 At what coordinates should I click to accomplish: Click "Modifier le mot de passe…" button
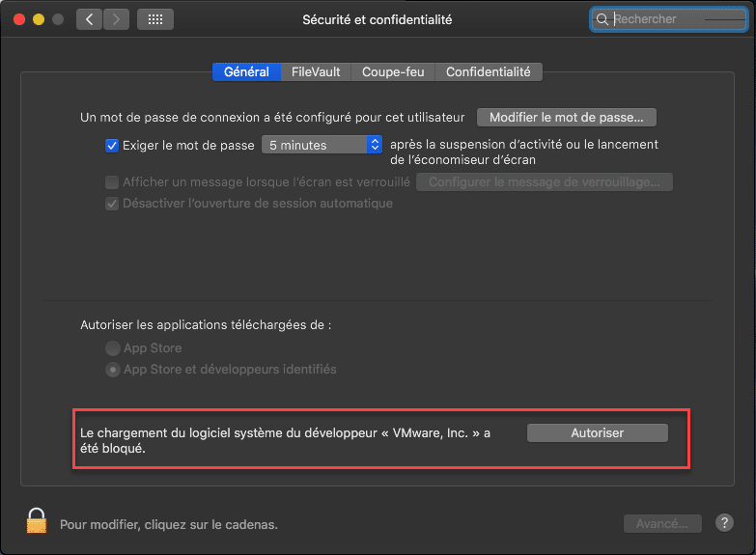[x=567, y=118]
